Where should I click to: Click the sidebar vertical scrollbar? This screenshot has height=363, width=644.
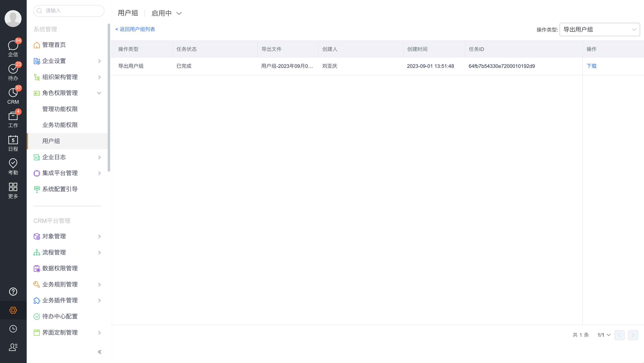coord(109,98)
